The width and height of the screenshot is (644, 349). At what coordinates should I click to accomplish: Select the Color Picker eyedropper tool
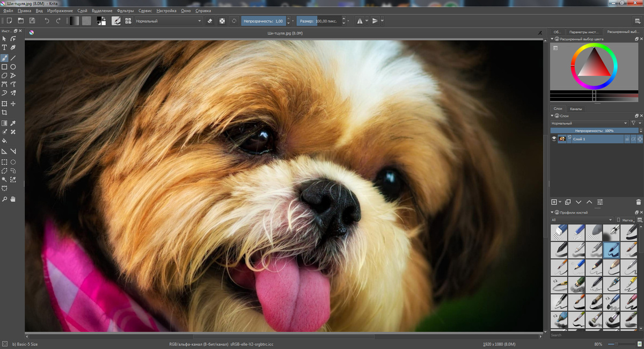pyautogui.click(x=13, y=123)
